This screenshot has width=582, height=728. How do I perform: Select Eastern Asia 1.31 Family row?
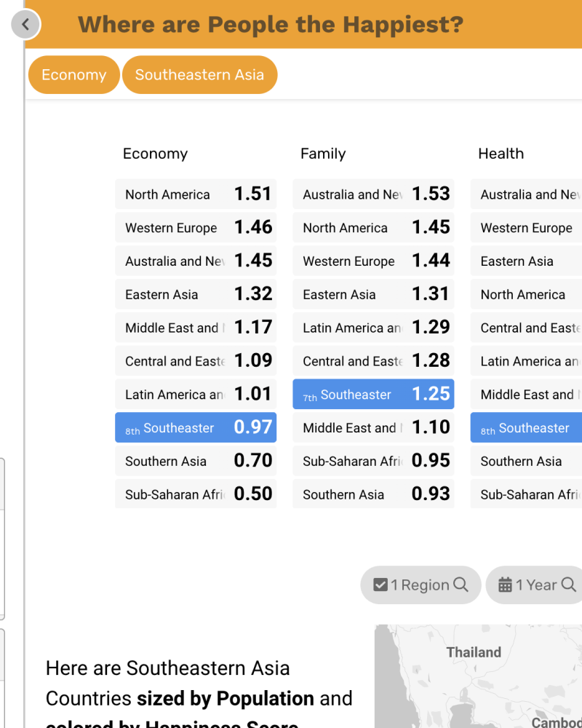(x=373, y=294)
